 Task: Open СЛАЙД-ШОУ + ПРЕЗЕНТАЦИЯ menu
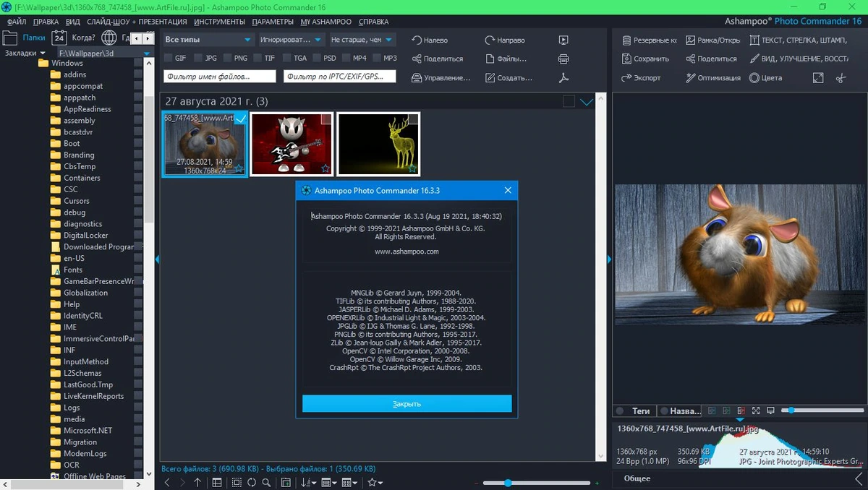point(137,22)
